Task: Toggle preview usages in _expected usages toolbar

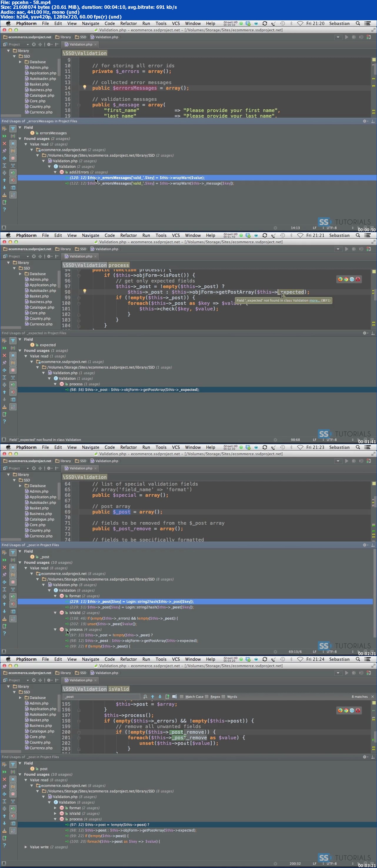Action: tap(13, 400)
